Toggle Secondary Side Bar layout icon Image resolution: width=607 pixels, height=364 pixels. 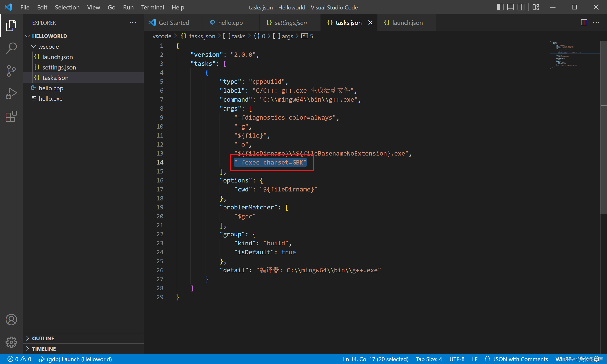pos(521,7)
